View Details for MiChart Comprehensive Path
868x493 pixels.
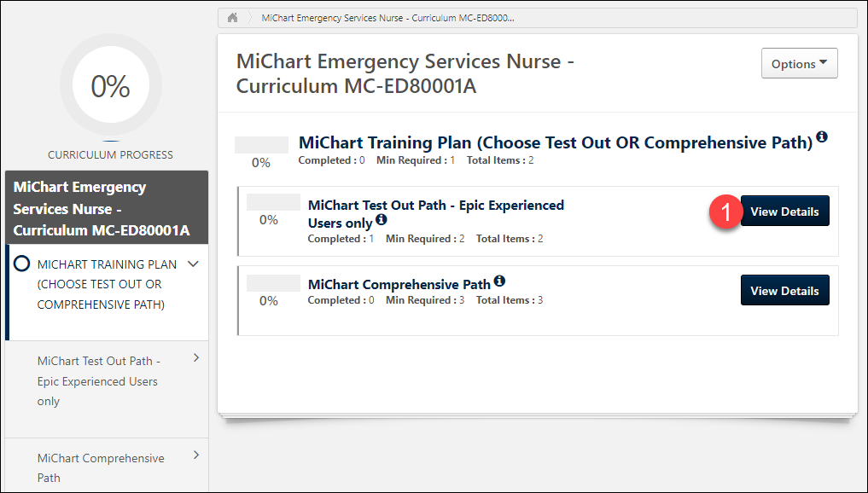click(784, 291)
